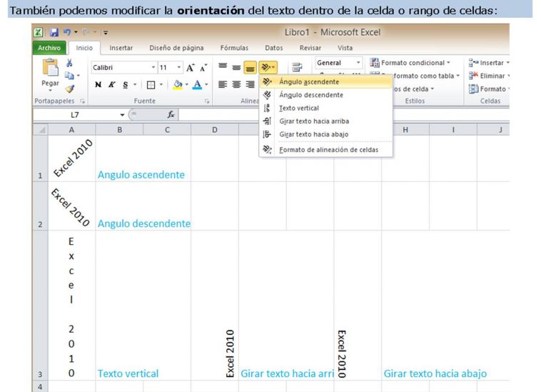Click the select-all corner of the sheet

click(x=41, y=130)
